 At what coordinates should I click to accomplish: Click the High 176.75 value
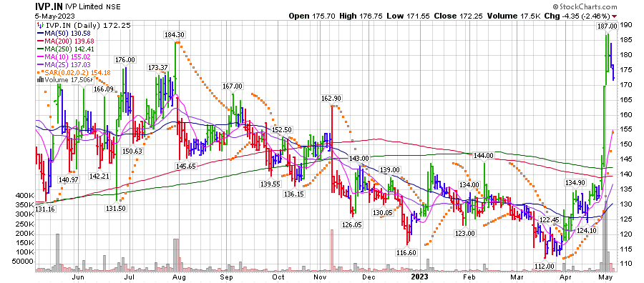coord(361,16)
